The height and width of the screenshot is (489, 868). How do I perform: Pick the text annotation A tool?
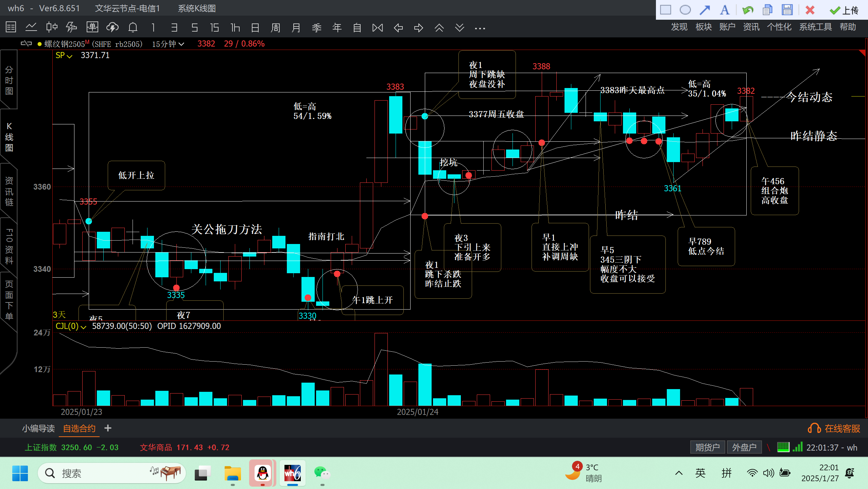tap(724, 10)
